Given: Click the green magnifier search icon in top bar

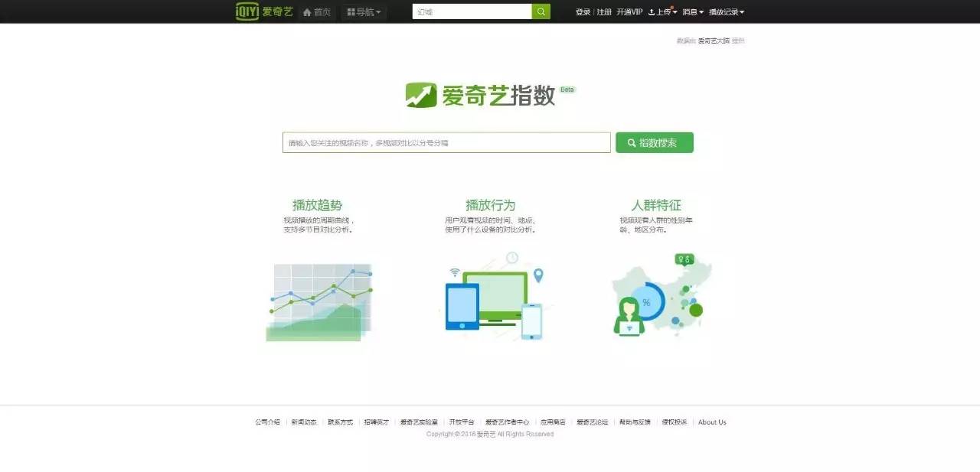Looking at the screenshot, I should point(541,11).
